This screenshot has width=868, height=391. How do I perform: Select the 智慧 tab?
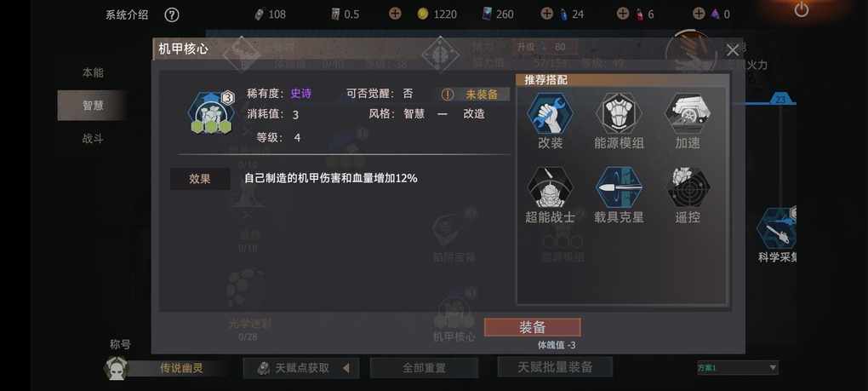[93, 106]
